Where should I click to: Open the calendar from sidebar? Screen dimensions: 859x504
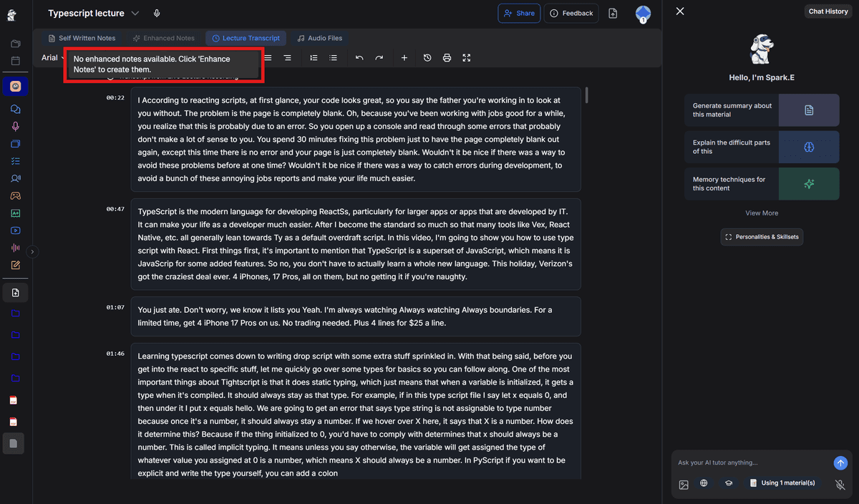(15, 61)
